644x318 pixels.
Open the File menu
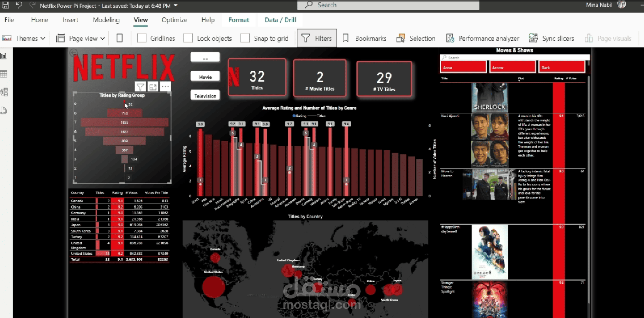pos(9,20)
